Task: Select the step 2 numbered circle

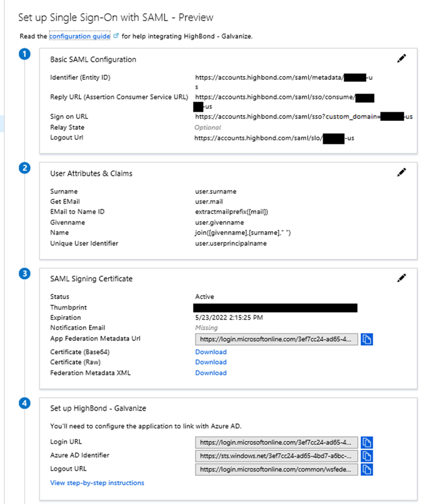Action: 25,167
